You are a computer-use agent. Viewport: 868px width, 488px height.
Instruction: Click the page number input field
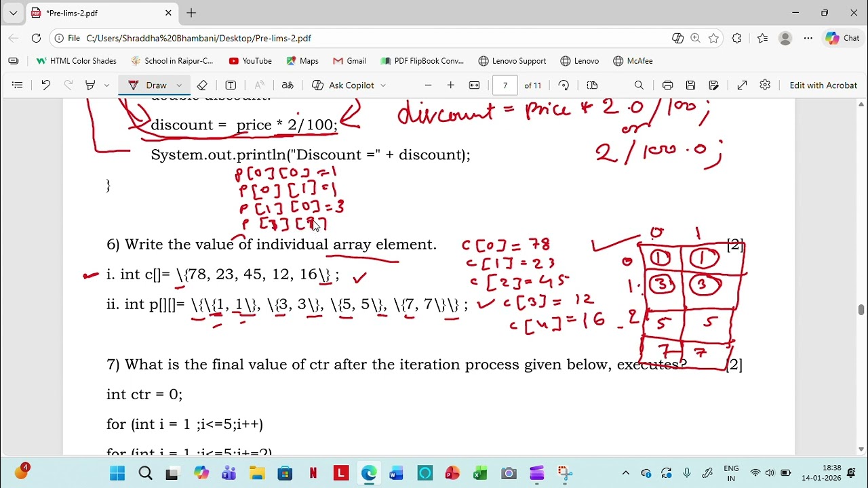[505, 85]
